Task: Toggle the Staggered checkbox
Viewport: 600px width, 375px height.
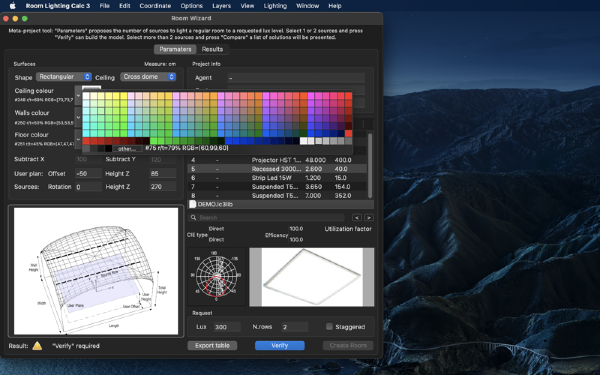Action: [329, 326]
